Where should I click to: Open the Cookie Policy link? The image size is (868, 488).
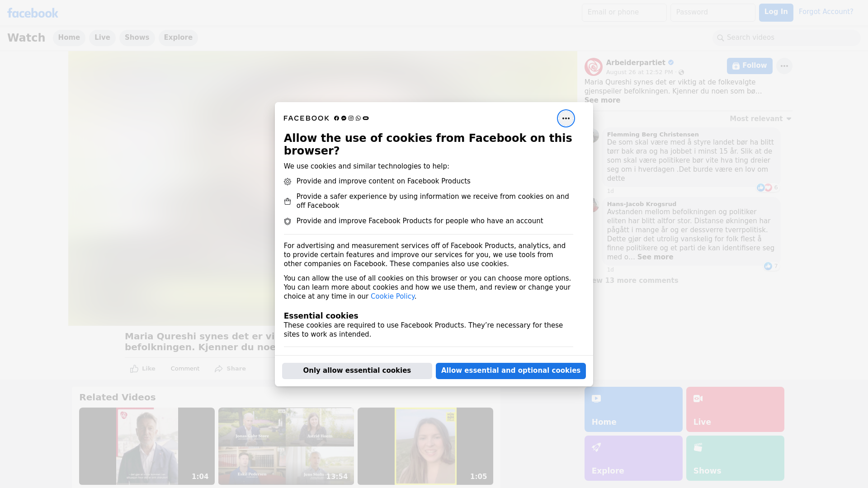[x=392, y=296]
